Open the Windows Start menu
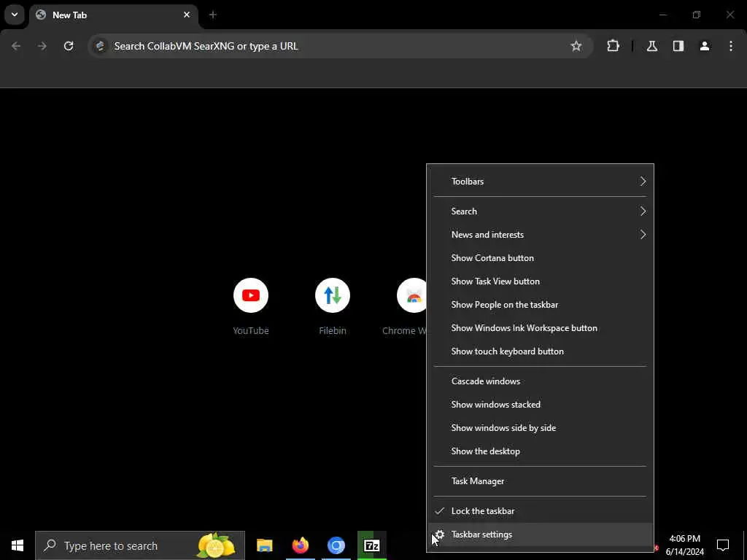The image size is (747, 560). tap(18, 545)
